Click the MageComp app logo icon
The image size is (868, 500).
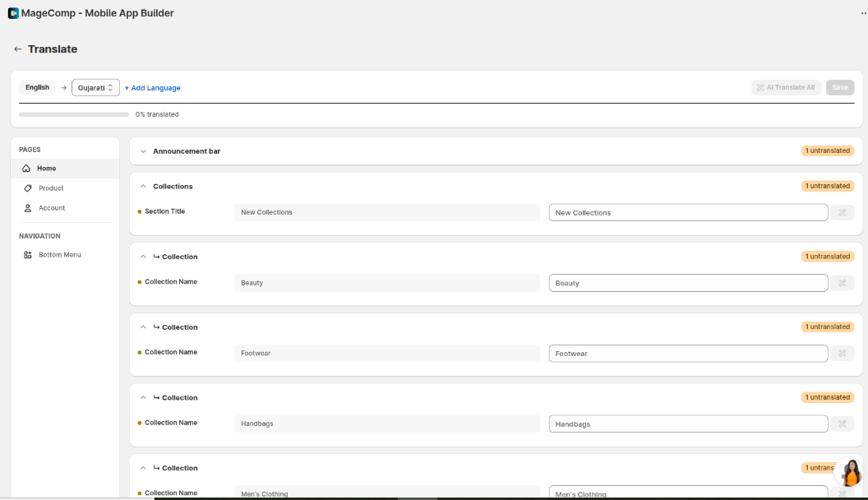[x=13, y=13]
